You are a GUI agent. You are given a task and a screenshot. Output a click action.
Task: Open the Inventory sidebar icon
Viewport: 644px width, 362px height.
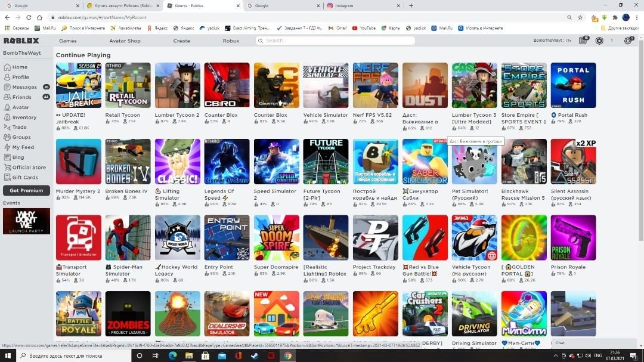point(7,117)
